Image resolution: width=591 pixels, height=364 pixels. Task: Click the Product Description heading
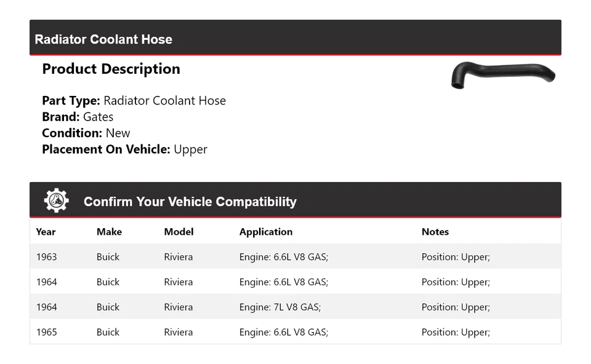click(111, 69)
